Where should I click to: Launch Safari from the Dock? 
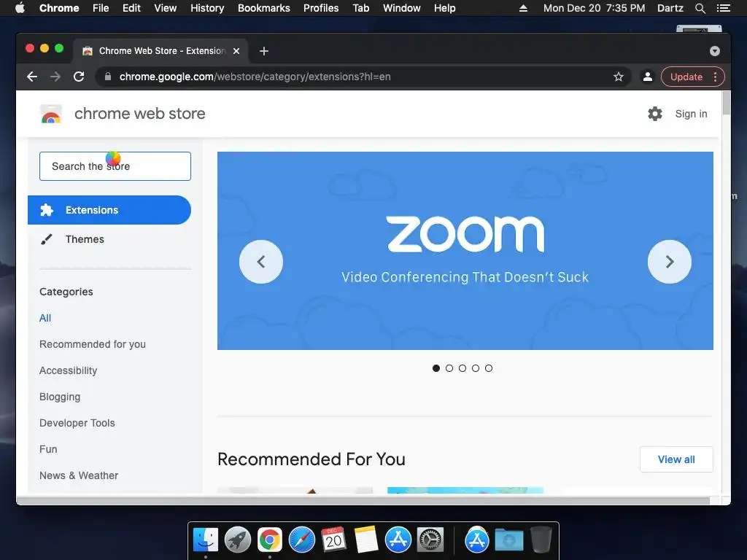tap(302, 540)
